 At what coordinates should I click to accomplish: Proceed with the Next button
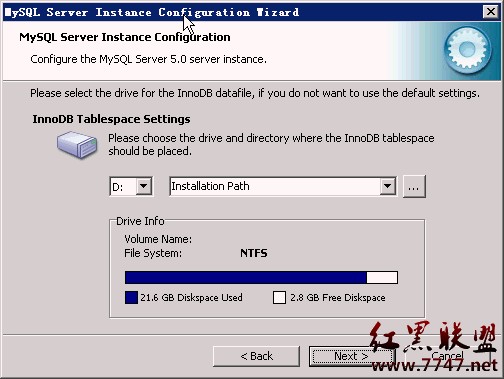click(x=351, y=356)
